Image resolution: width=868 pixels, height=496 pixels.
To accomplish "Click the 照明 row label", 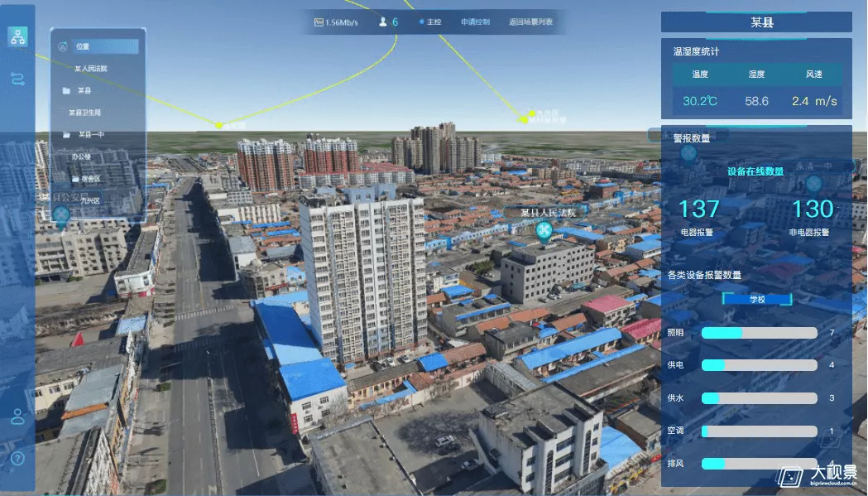I will click(675, 333).
